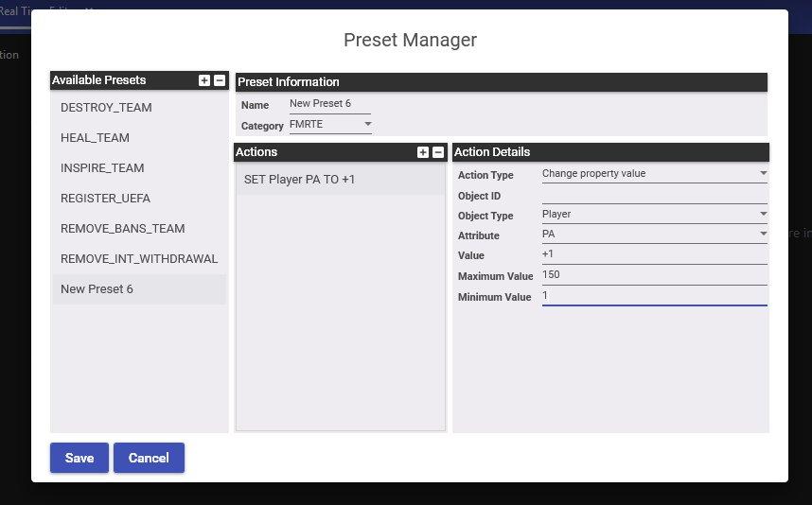The image size is (812, 505).
Task: Select the REMOVE_INT_WITHDRAWAL preset
Action: coord(138,259)
